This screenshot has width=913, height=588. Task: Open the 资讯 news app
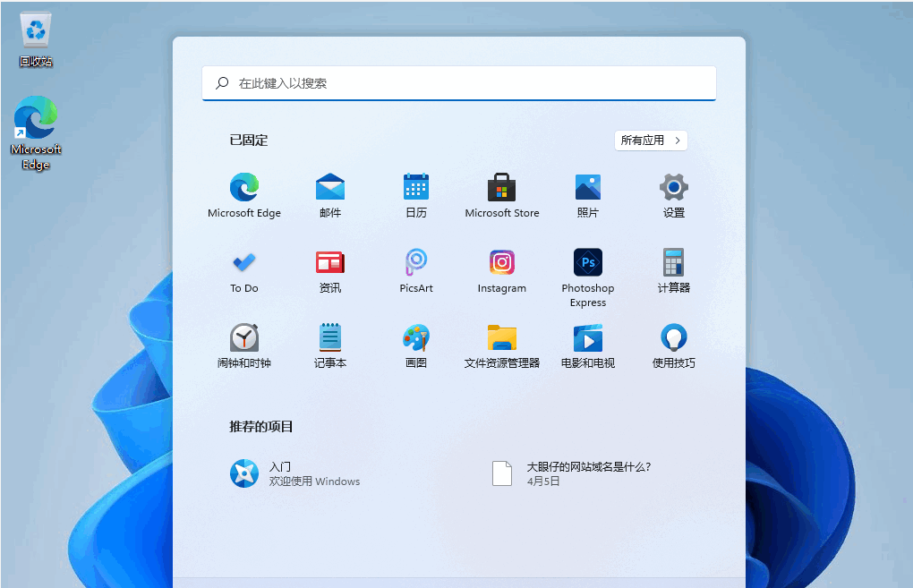(x=330, y=270)
